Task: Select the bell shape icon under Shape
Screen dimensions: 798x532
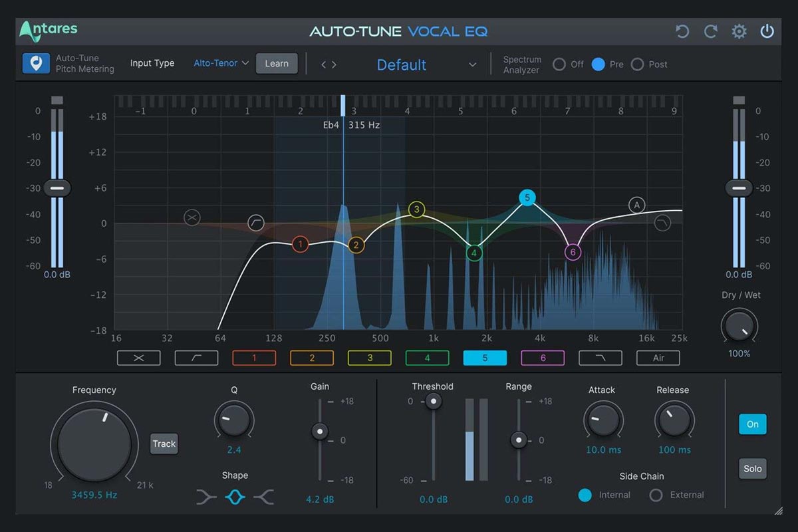Action: click(x=235, y=497)
